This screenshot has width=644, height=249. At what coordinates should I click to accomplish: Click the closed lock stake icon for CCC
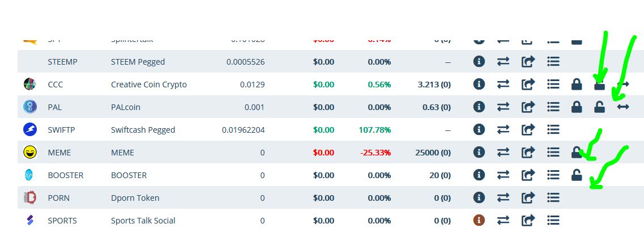pos(577,84)
